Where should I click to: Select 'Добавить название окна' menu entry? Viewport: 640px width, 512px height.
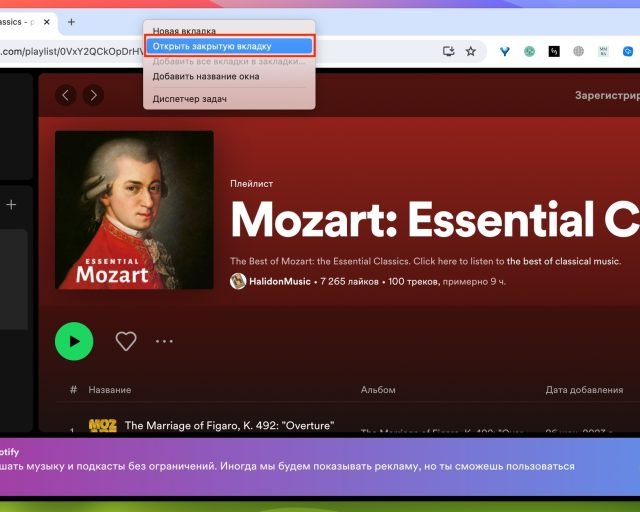tap(229, 76)
